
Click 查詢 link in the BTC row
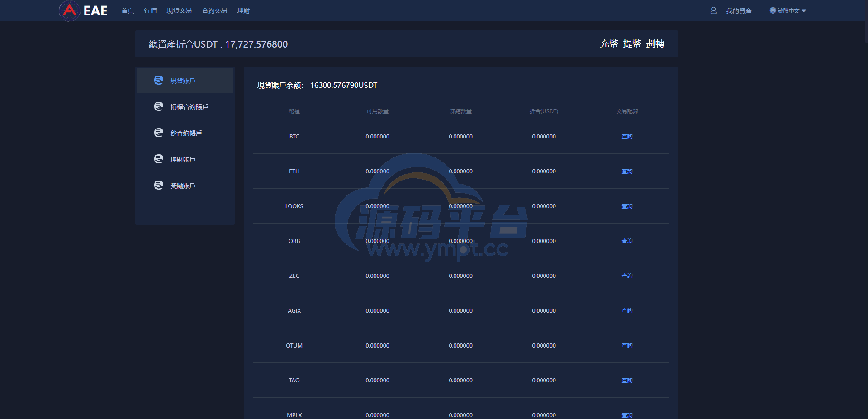pyautogui.click(x=627, y=137)
